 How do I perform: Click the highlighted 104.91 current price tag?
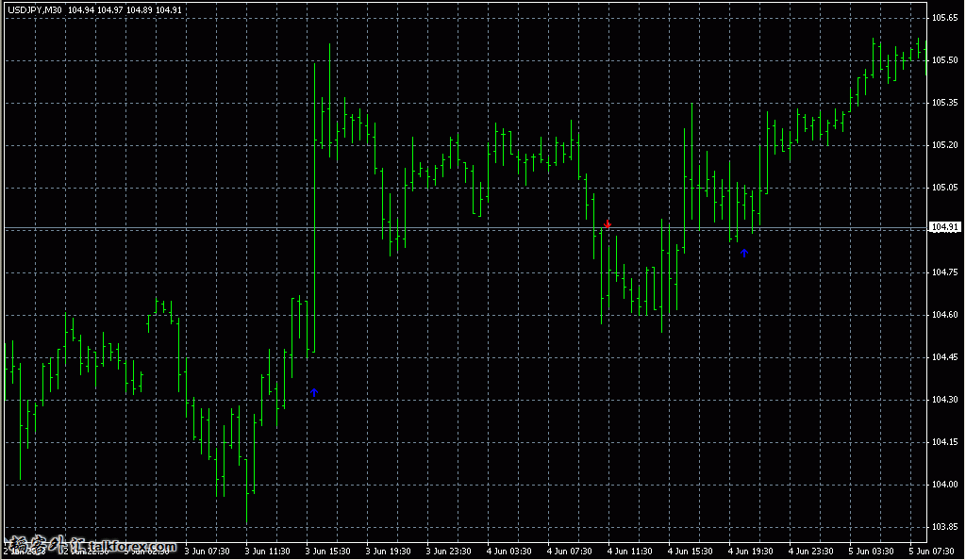coord(944,227)
